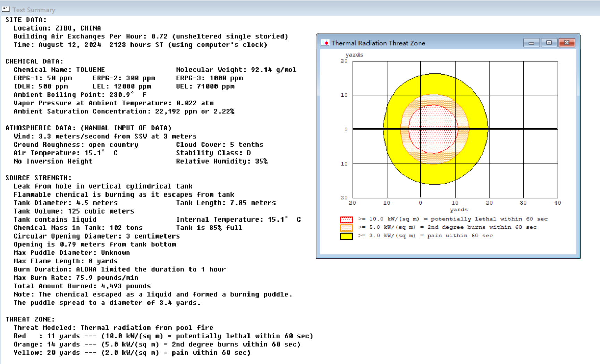Click the Thermal Radiation Threat Zone window icon

coord(325,43)
